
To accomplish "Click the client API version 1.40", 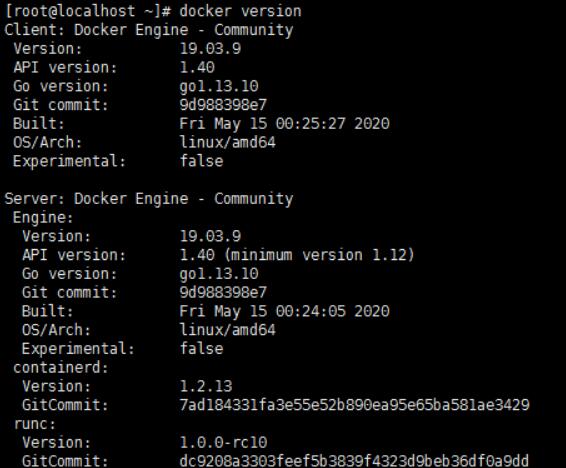I will pos(197,67).
